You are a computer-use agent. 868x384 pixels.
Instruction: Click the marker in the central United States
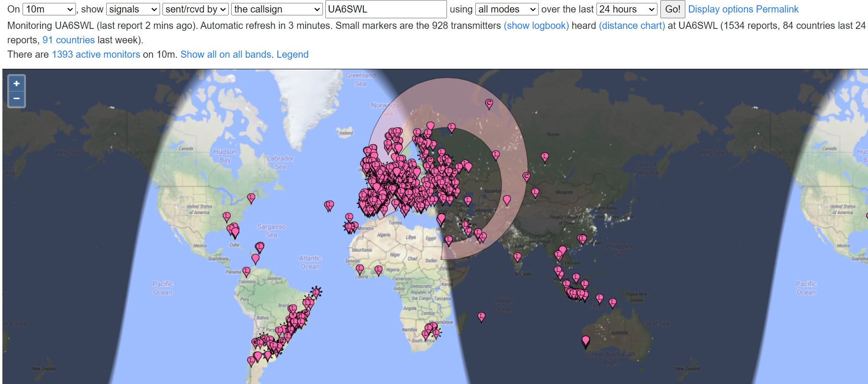227,217
